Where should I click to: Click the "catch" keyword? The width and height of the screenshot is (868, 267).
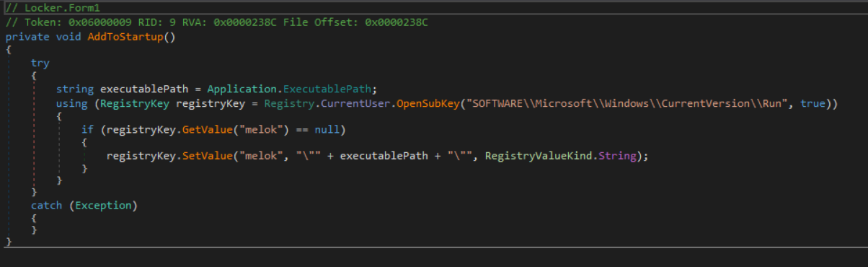pos(47,205)
